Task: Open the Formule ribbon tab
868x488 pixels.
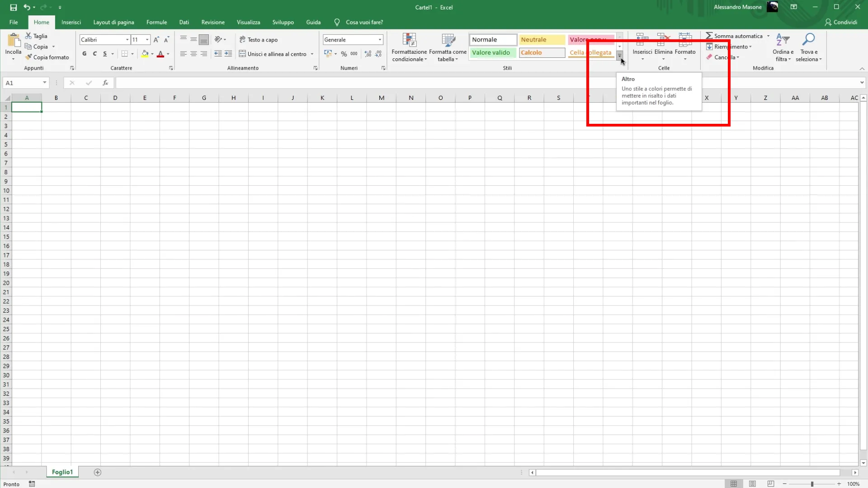Action: click(x=156, y=22)
